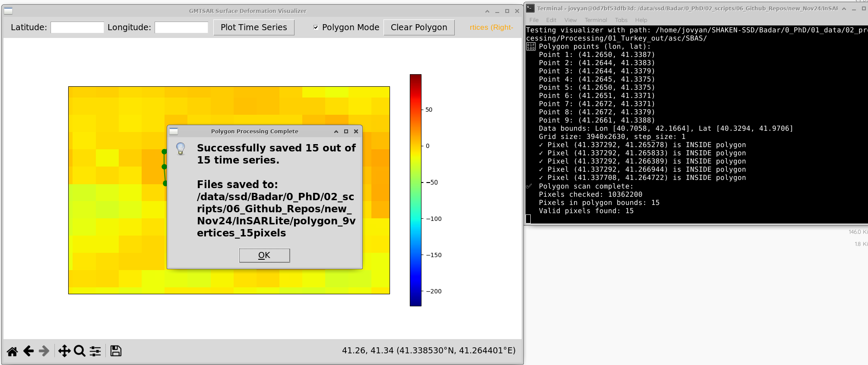Open the terminal Edit menu
This screenshot has width=868, height=365.
551,20
